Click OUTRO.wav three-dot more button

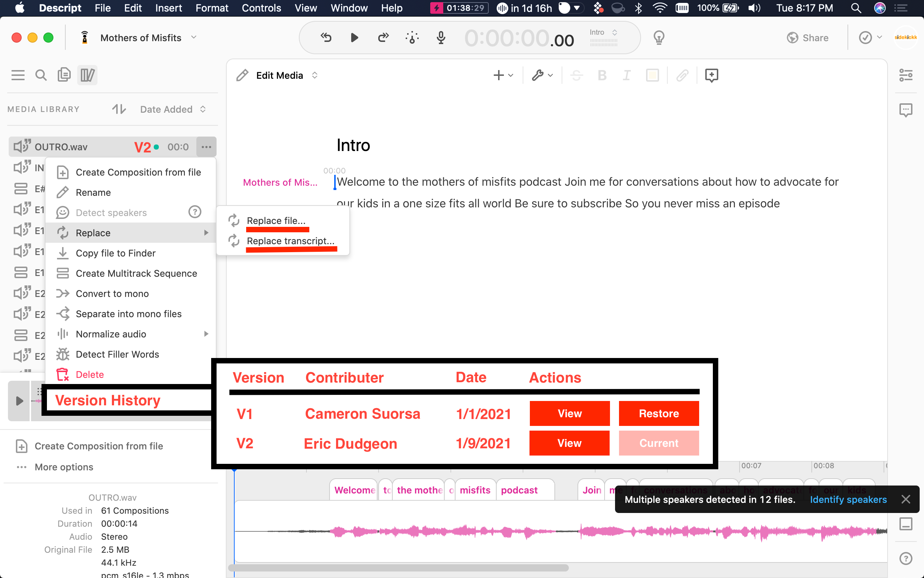206,147
